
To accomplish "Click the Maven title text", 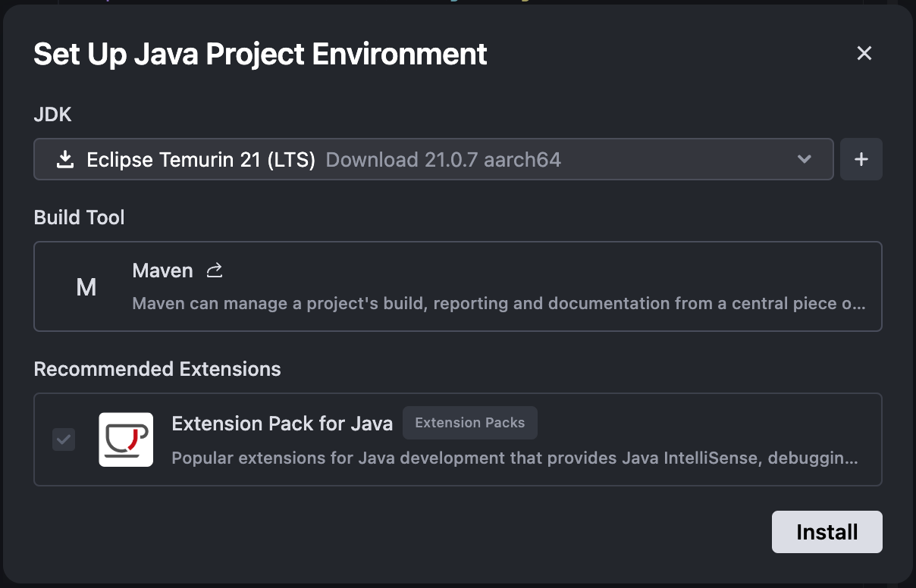I will 163,271.
